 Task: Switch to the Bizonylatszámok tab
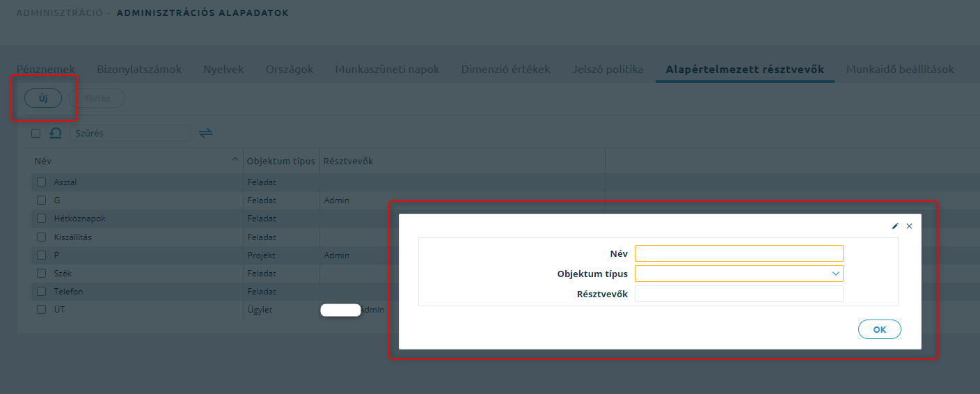(x=139, y=70)
